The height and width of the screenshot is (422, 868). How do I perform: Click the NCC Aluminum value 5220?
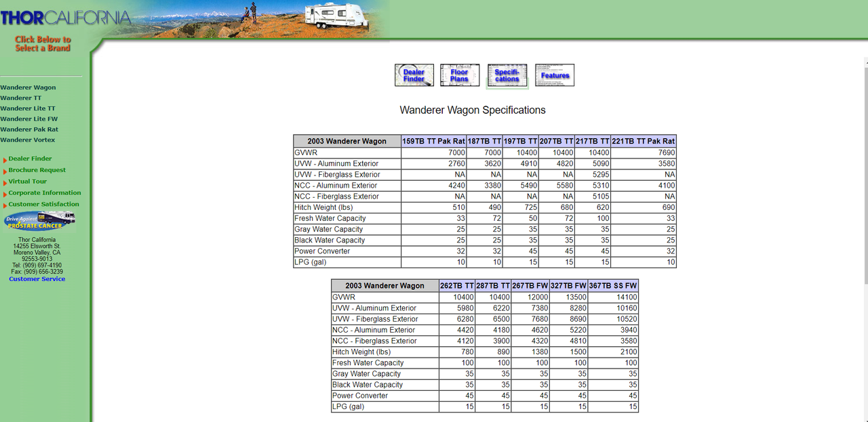point(578,330)
